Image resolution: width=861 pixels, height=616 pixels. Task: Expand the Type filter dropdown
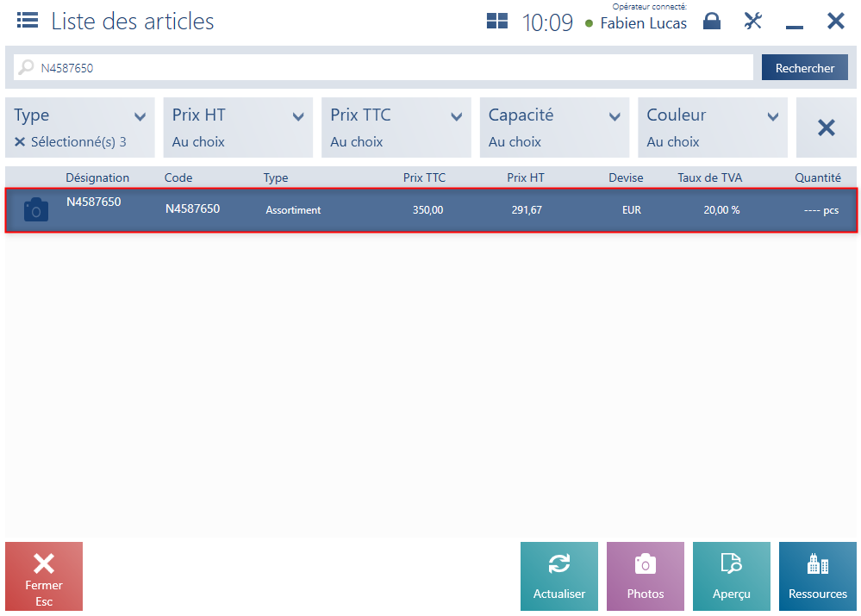(140, 116)
